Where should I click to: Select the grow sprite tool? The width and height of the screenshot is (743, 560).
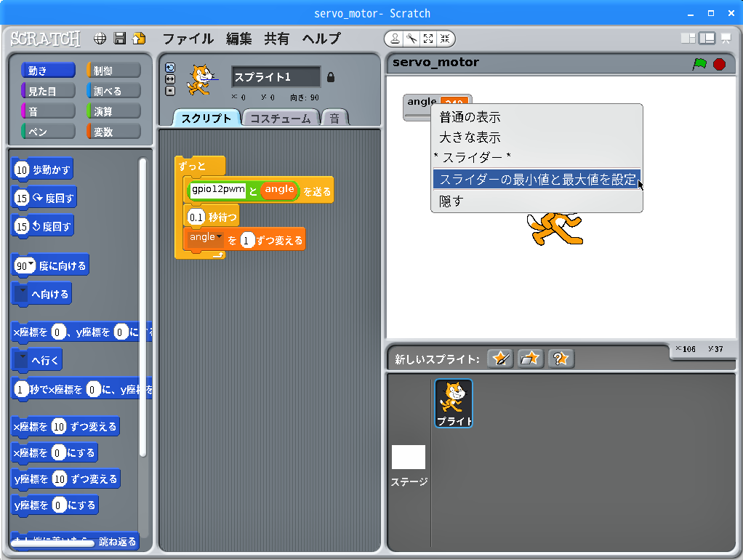[x=428, y=39]
